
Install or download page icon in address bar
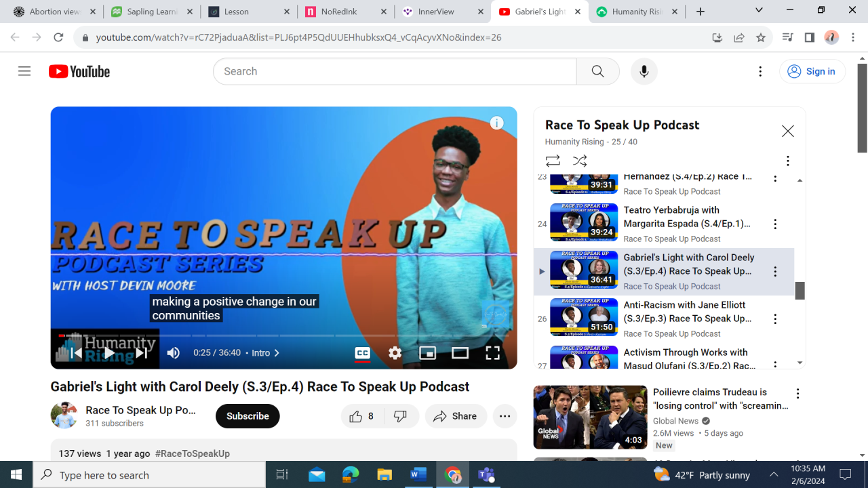(717, 38)
